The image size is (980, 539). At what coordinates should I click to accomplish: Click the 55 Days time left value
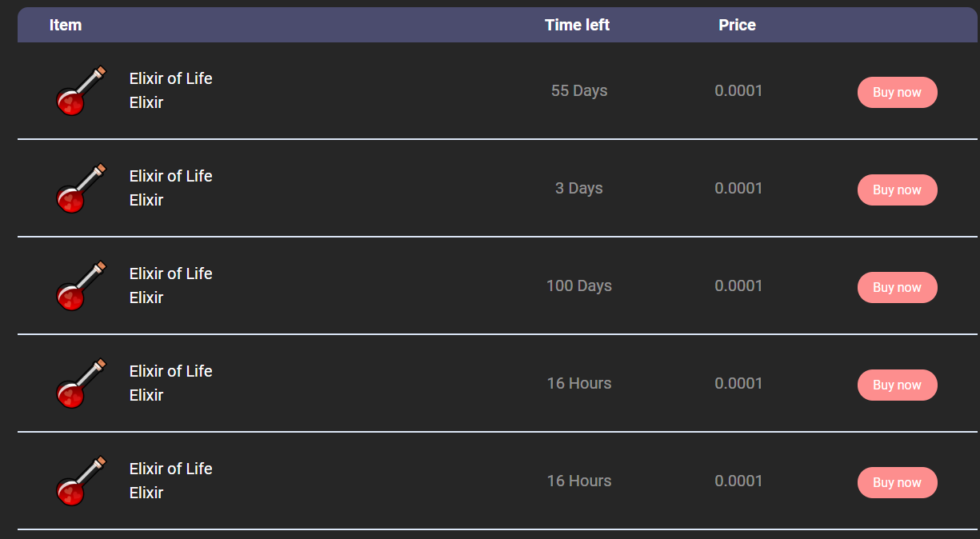[579, 91]
